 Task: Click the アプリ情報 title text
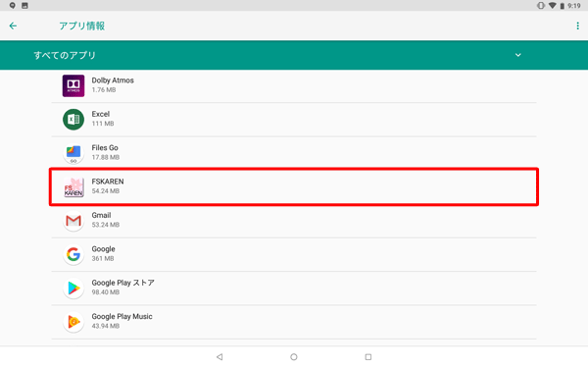(x=81, y=26)
